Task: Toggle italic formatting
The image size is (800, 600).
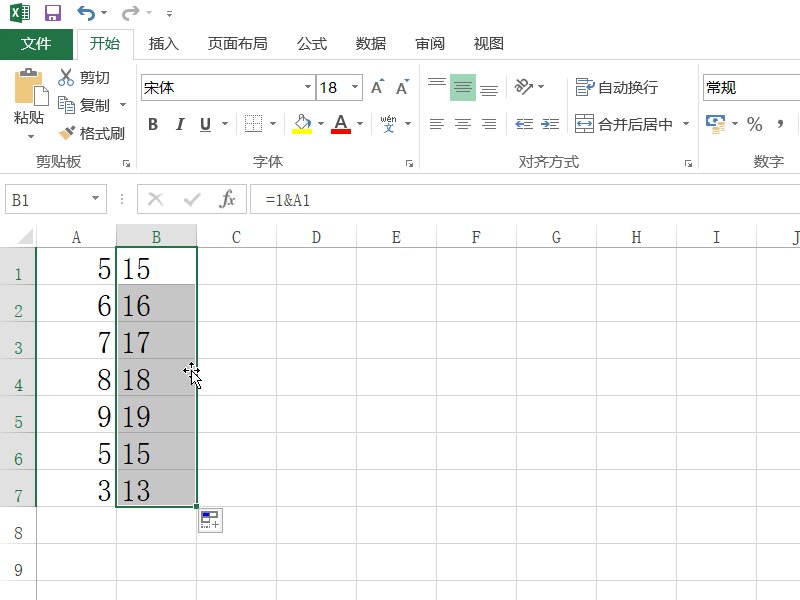Action: (180, 123)
